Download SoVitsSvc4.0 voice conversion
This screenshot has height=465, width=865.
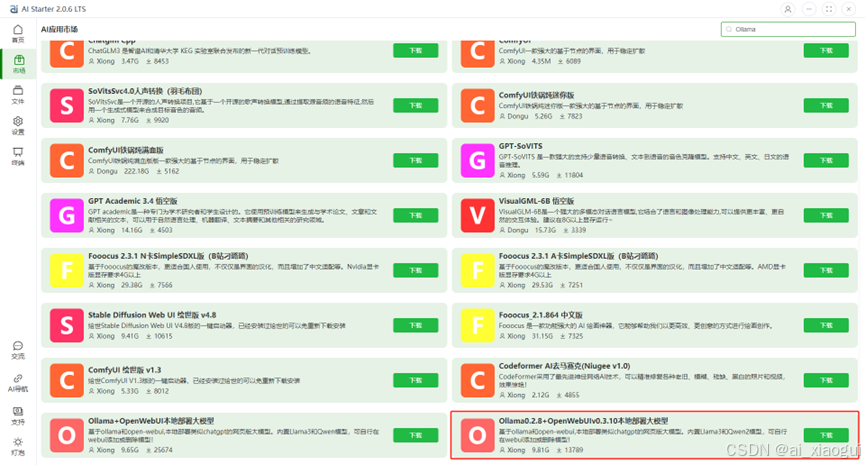coord(415,105)
